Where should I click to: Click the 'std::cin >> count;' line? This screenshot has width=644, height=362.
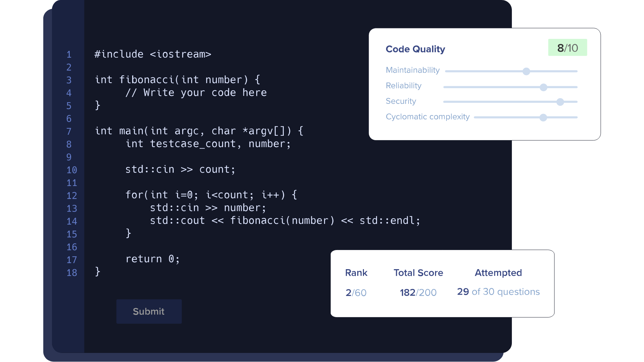[180, 170]
